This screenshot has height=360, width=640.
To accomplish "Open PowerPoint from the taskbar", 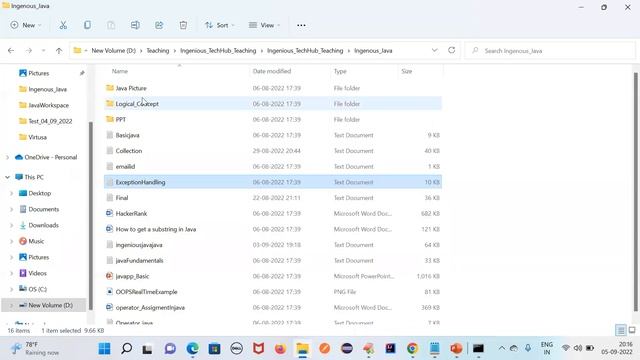I will point(456,348).
